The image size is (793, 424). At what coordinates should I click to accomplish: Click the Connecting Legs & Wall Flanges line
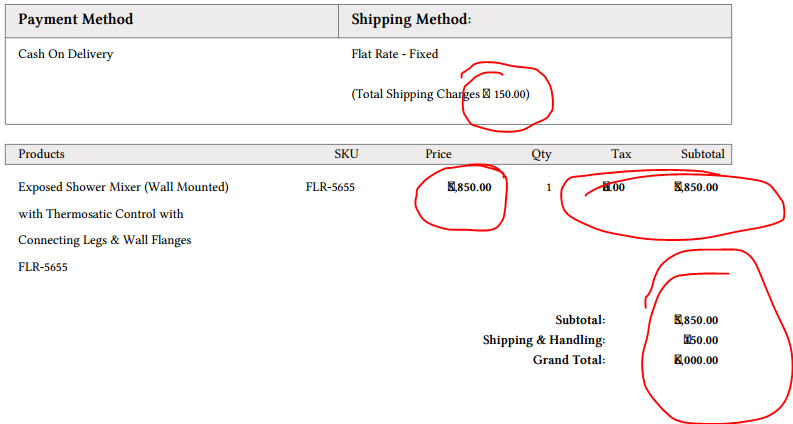[x=104, y=240]
